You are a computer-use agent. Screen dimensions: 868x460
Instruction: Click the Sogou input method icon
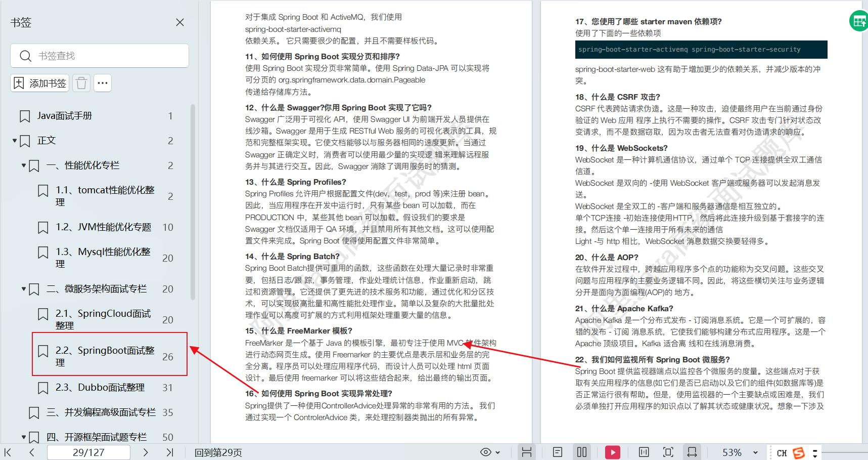pyautogui.click(x=799, y=452)
